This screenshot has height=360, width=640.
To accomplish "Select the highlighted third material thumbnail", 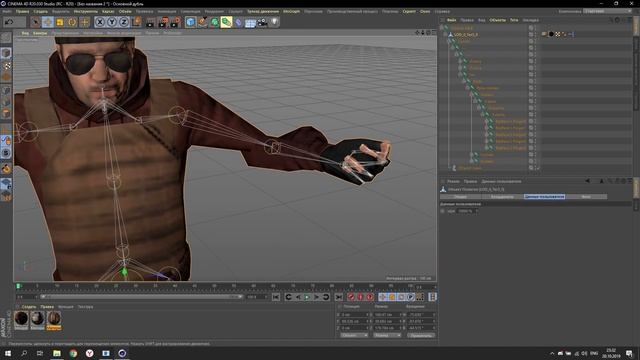I will pyautogui.click(x=54, y=319).
